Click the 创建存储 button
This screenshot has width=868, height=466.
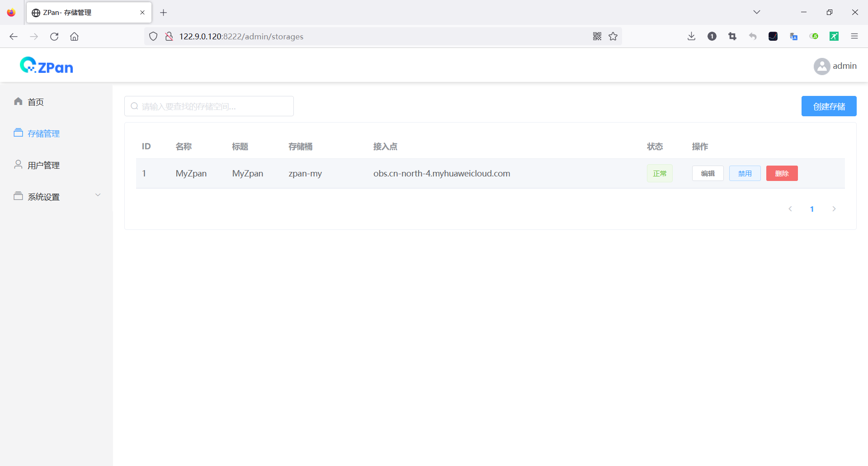click(x=829, y=106)
